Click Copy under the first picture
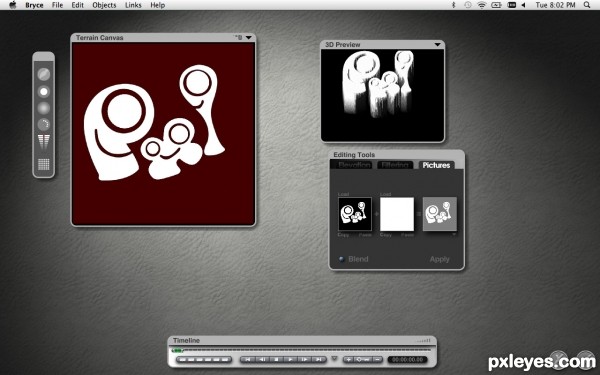 point(343,235)
